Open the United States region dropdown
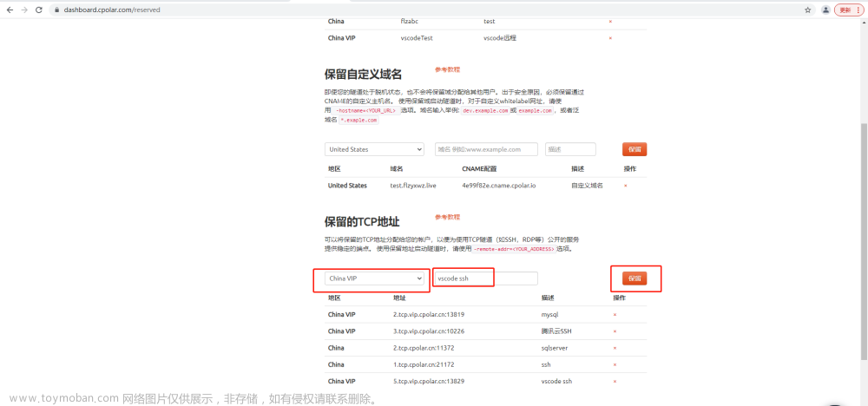 point(374,149)
